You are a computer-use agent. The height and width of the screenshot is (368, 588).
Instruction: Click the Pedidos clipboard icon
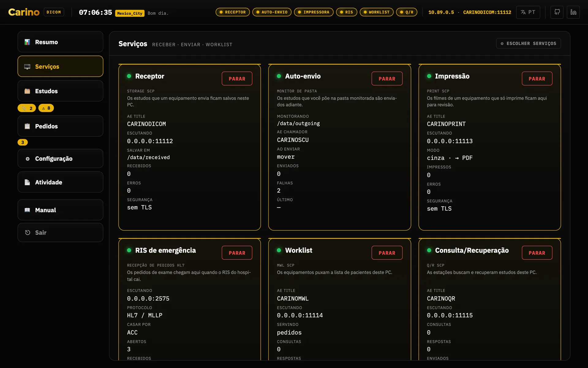point(27,126)
